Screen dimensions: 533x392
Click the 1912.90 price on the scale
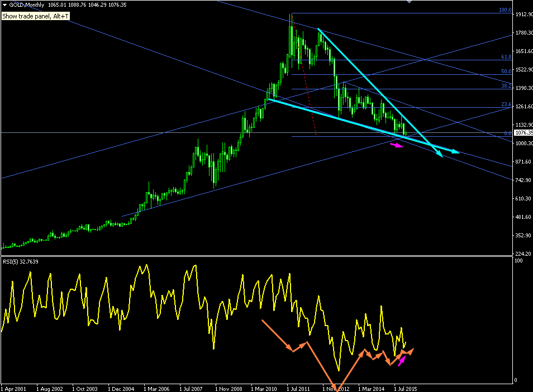click(524, 15)
